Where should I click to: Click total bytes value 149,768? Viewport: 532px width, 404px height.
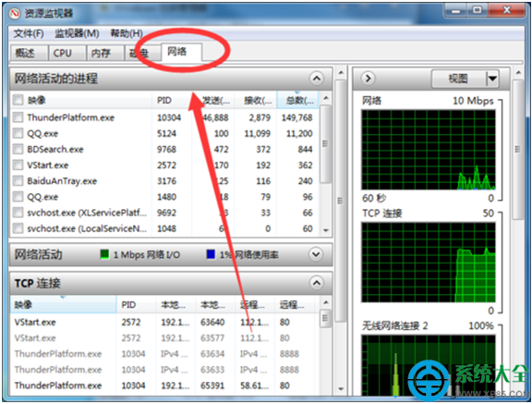pos(296,117)
